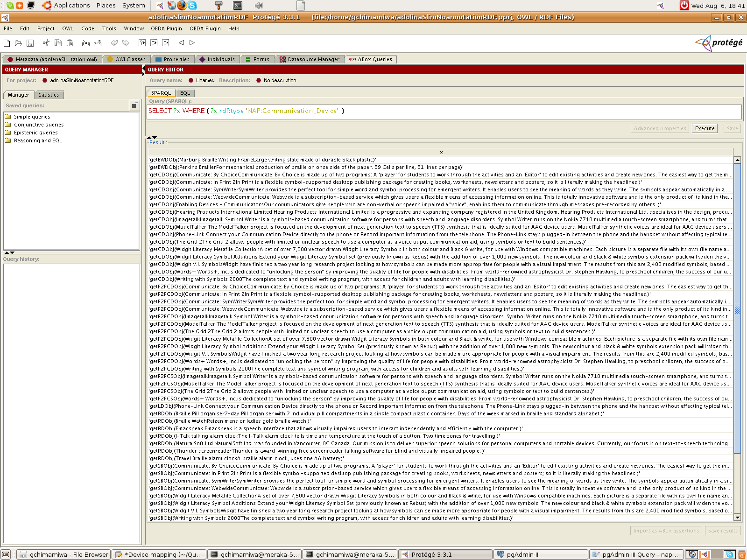
Task: Open the Applications menu
Action: [x=66, y=6]
